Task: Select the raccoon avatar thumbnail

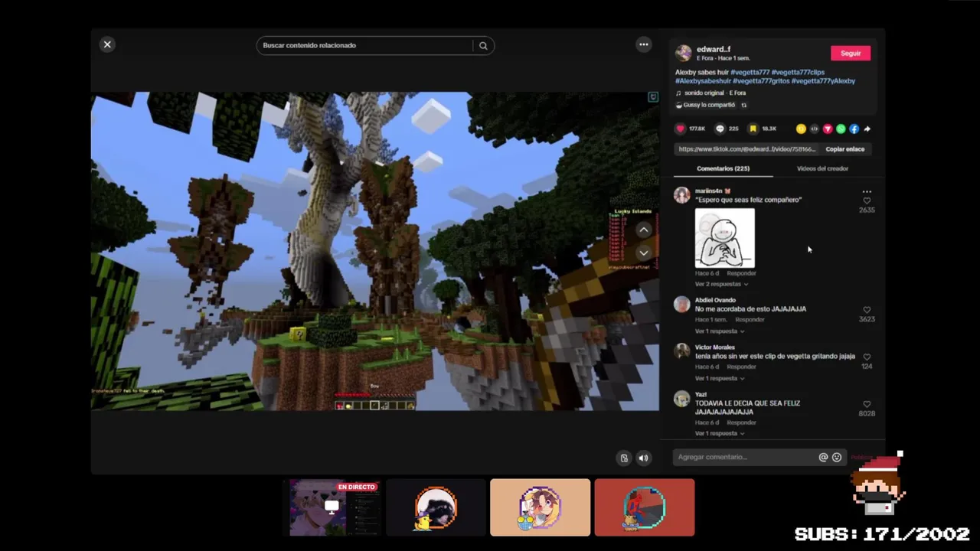Action: pyautogui.click(x=436, y=507)
